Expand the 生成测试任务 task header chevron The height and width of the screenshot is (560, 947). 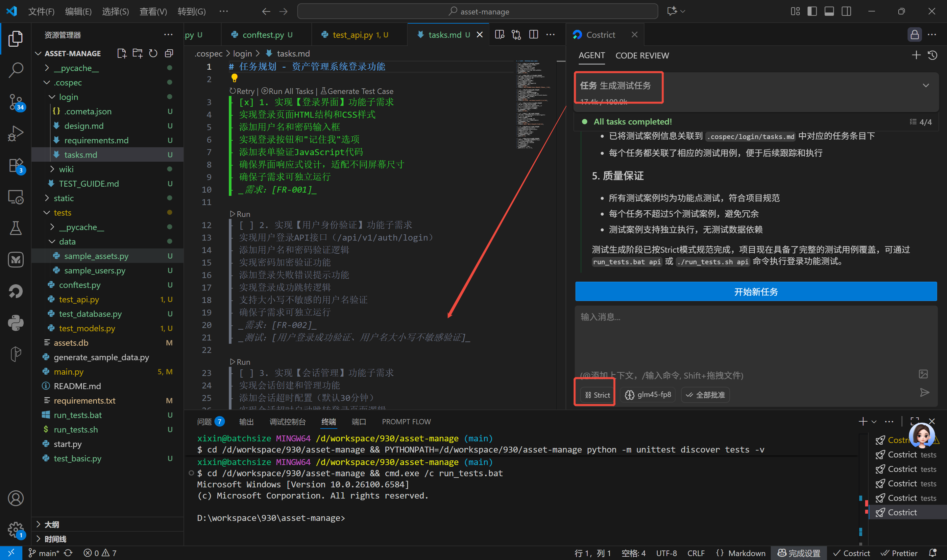[926, 86]
